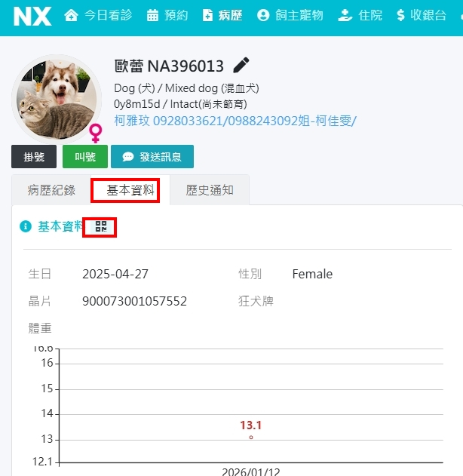The width and height of the screenshot is (463, 476).
Task: Switch to the 病歷紀錄 tab
Action: pyautogui.click(x=51, y=190)
